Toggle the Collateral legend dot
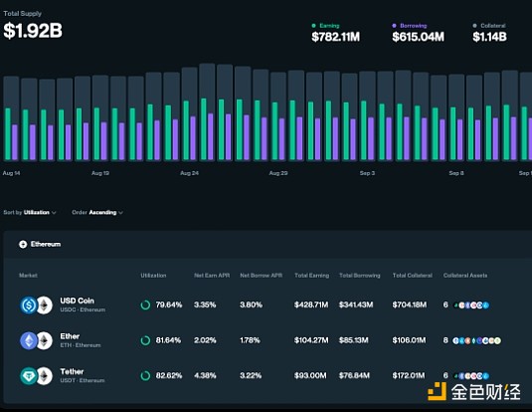The image size is (532, 412). pos(474,26)
